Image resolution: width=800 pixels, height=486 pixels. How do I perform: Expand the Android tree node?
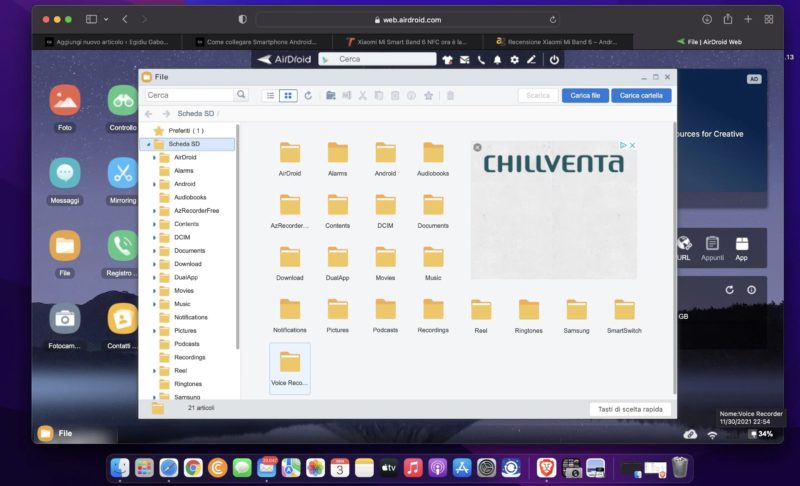(x=154, y=184)
